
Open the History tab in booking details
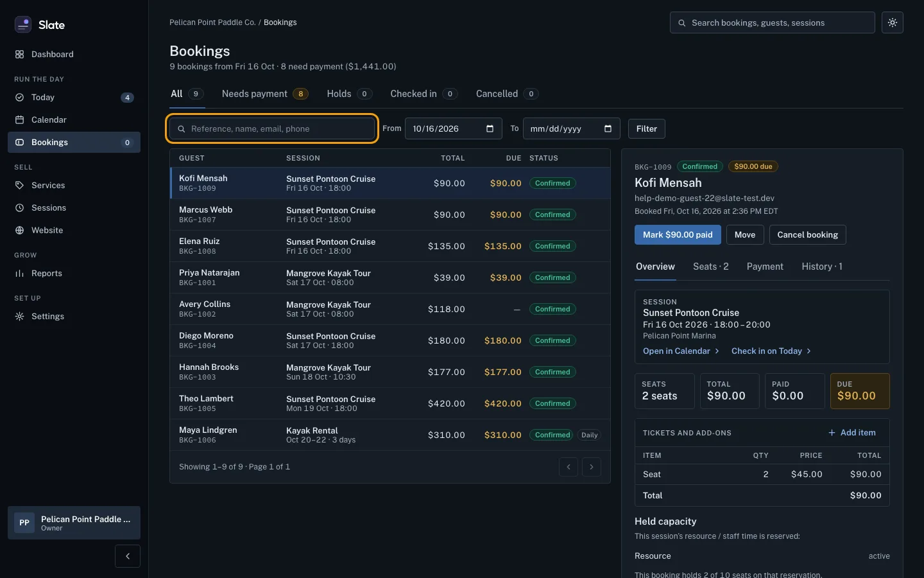822,267
